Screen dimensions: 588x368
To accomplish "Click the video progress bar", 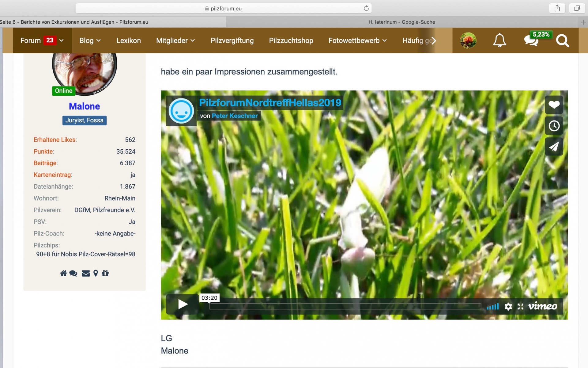I will click(x=345, y=306).
